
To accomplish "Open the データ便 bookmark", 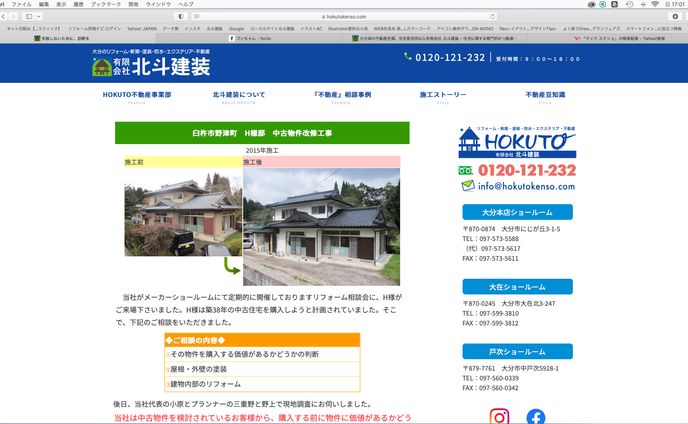I will (x=170, y=29).
